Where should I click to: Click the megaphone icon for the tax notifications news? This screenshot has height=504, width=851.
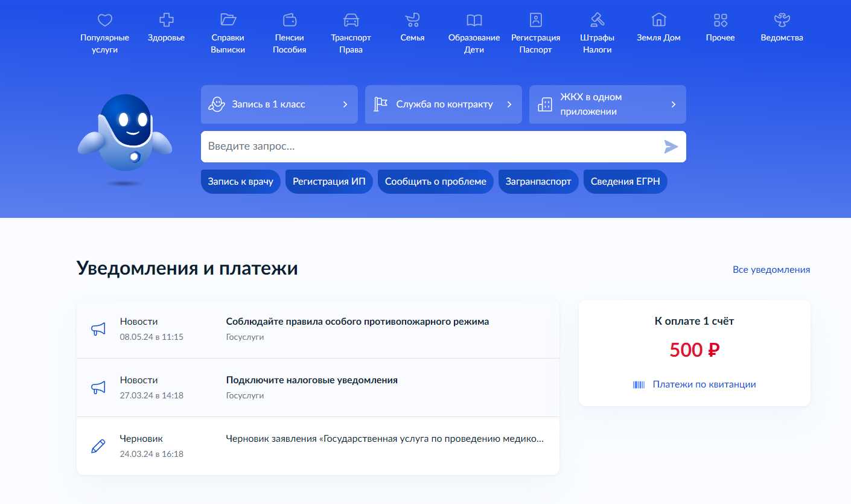[98, 388]
